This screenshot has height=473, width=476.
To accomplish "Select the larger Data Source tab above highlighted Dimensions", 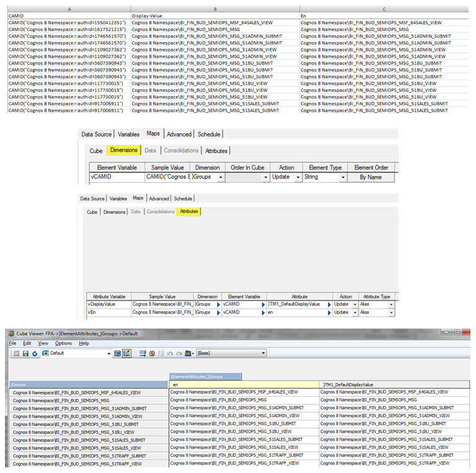I will [x=96, y=134].
